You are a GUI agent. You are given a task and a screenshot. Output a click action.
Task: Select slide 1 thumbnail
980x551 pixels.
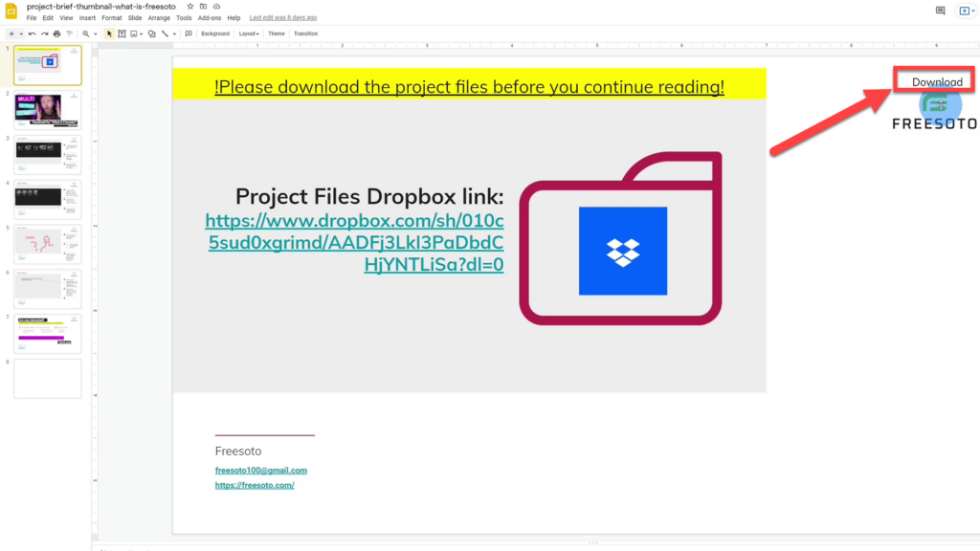pyautogui.click(x=48, y=65)
